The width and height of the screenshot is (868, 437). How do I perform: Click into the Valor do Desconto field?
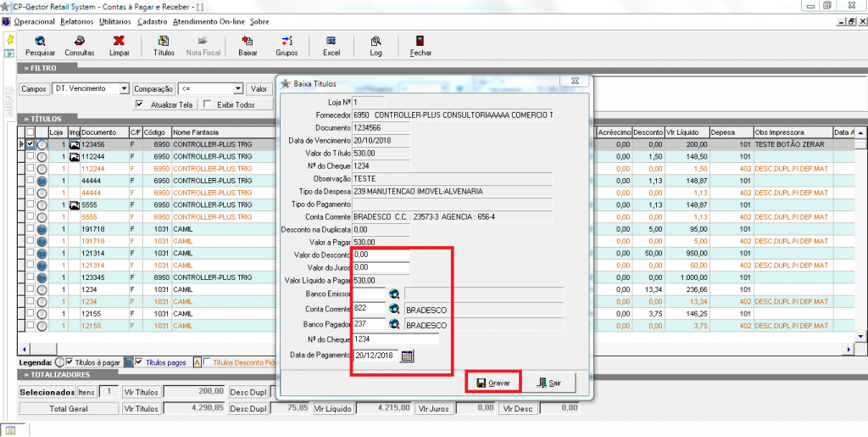click(381, 255)
